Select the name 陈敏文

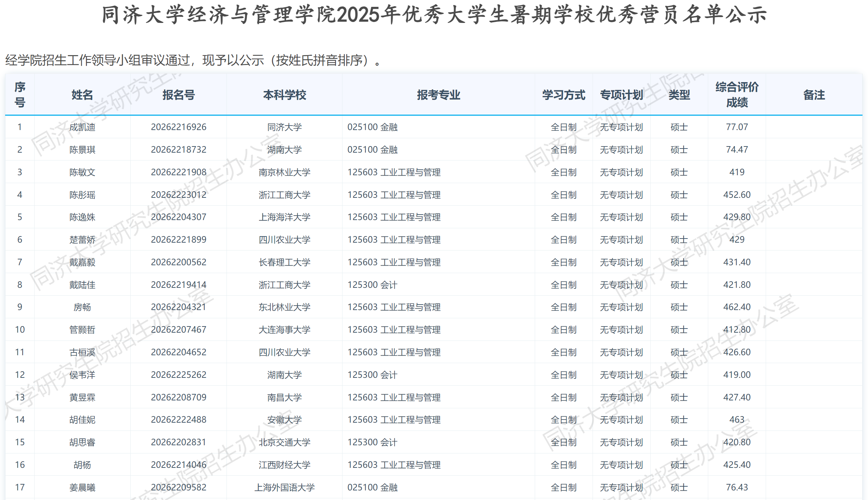(x=82, y=172)
